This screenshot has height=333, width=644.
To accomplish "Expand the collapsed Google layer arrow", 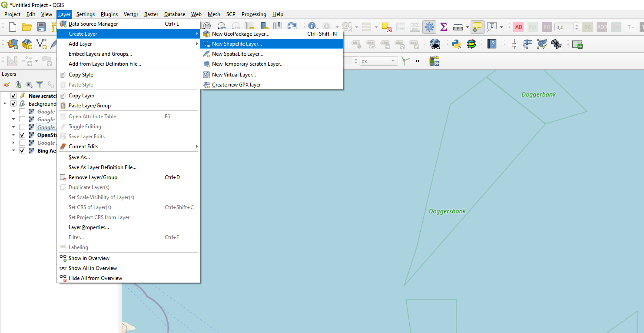I will pyautogui.click(x=13, y=143).
